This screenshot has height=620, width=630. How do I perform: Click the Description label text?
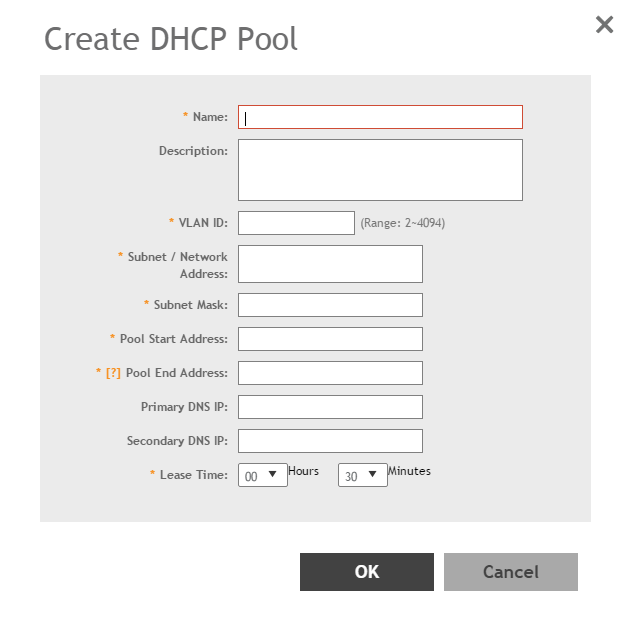(193, 151)
